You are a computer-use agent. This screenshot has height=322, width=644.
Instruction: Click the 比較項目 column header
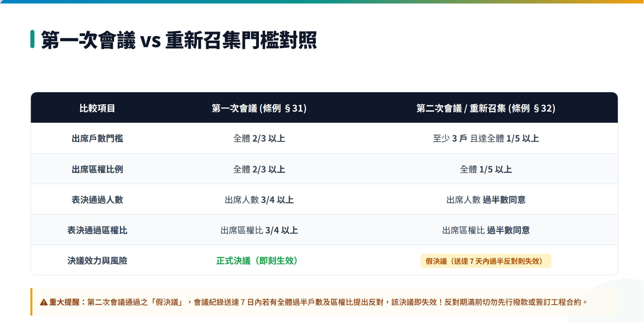[x=97, y=108]
